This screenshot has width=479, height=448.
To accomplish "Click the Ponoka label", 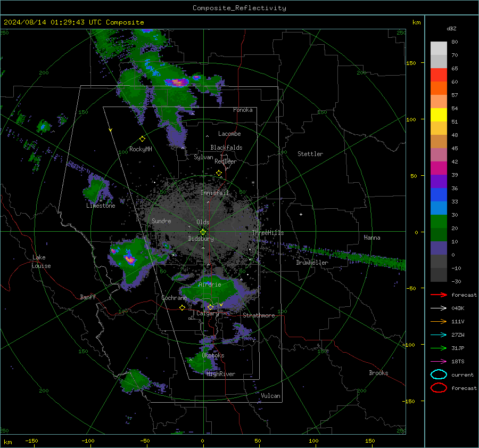I will coord(243,110).
